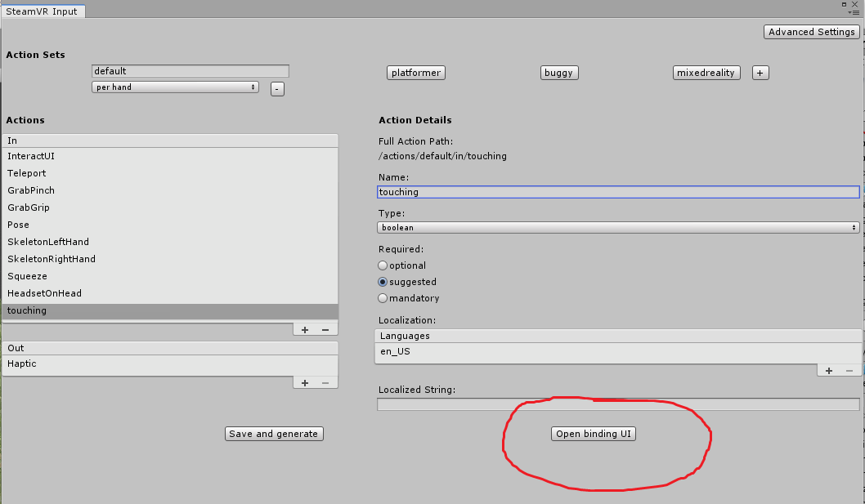This screenshot has width=865, height=504.
Task: Open the Advanced Settings
Action: tap(811, 31)
